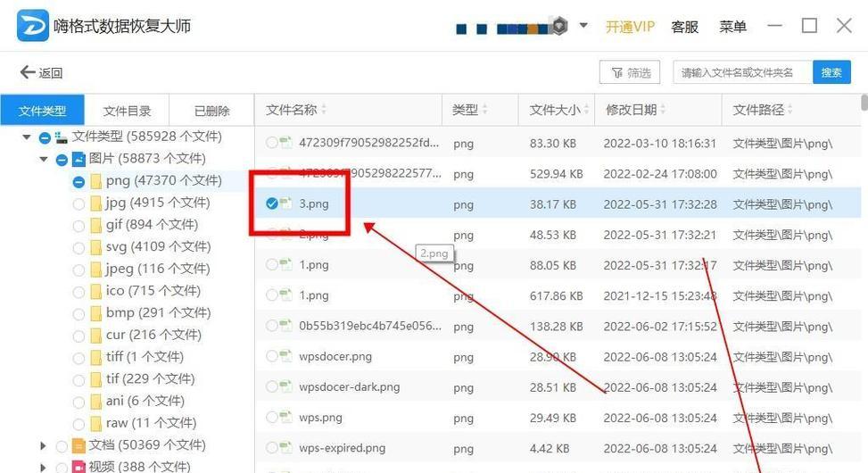Screen dimensions: 868x473
Task: Switch to the 文件目录 tab
Action: pyautogui.click(x=127, y=111)
